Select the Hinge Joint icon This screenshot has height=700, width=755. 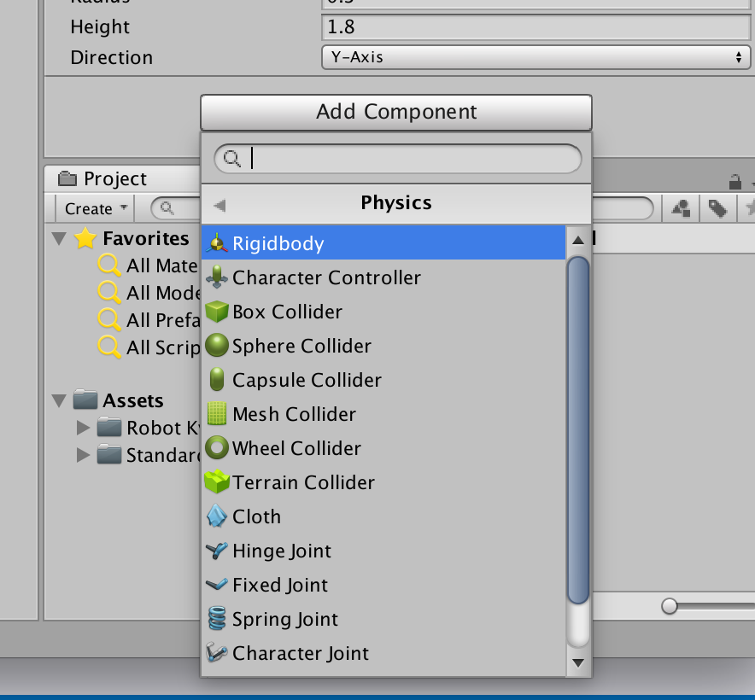pyautogui.click(x=218, y=551)
